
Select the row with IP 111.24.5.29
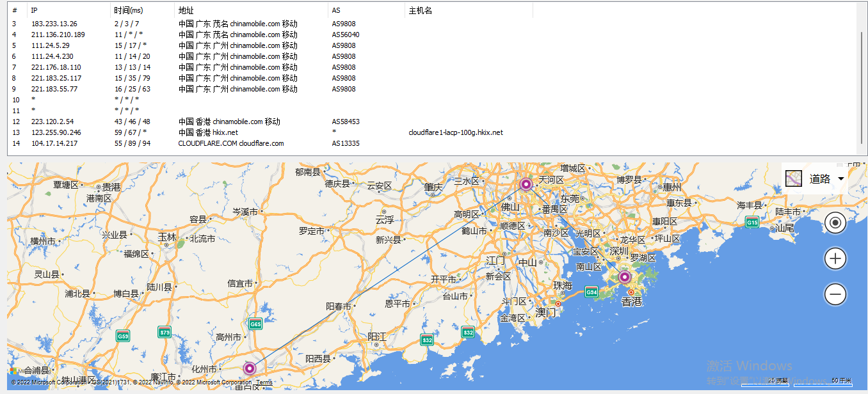coord(432,45)
